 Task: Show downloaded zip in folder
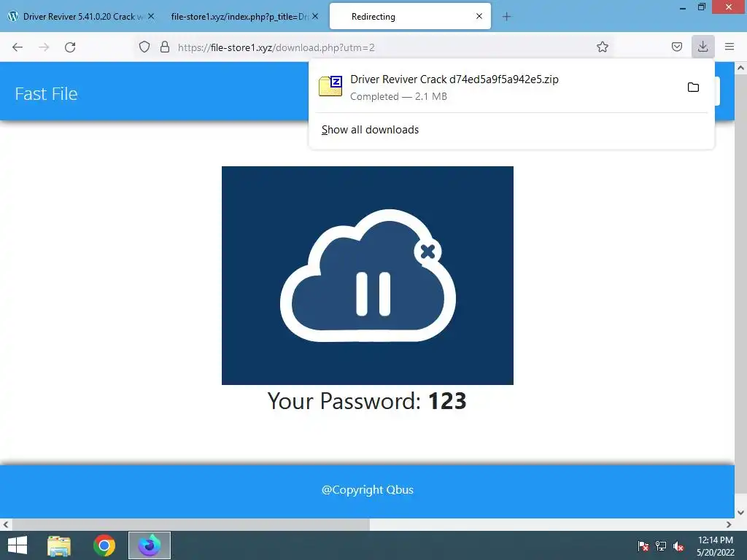pos(693,87)
